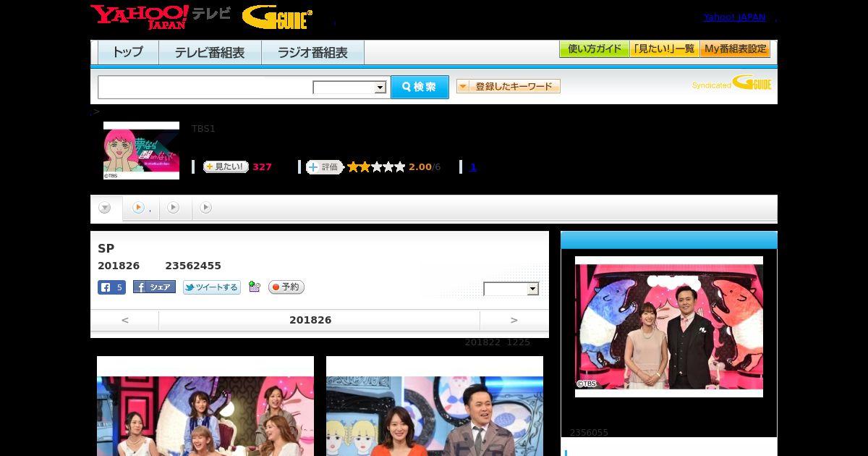The width and height of the screenshot is (868, 456).
Task: Click the TBS1 channel label
Action: click(x=203, y=129)
